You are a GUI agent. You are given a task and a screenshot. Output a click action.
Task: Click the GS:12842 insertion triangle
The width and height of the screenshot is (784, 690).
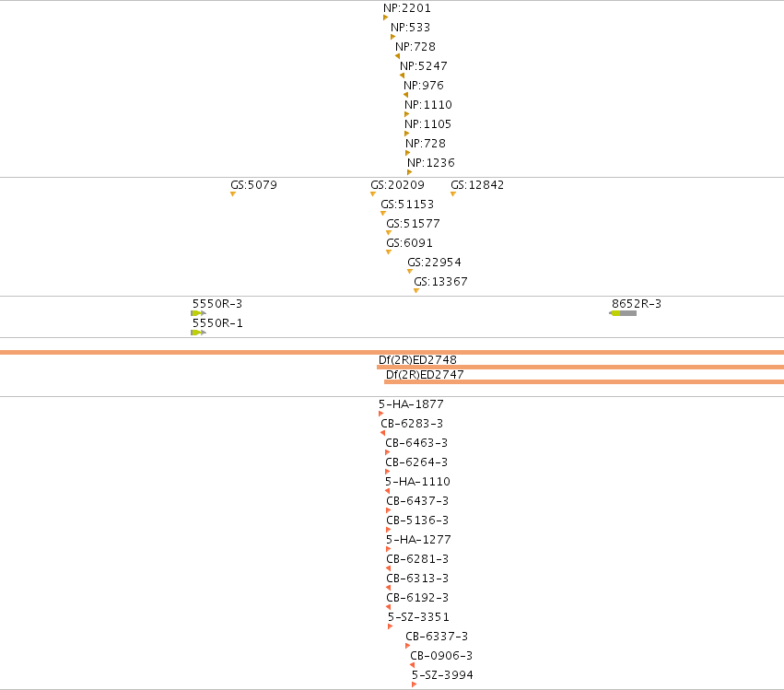[x=453, y=194]
